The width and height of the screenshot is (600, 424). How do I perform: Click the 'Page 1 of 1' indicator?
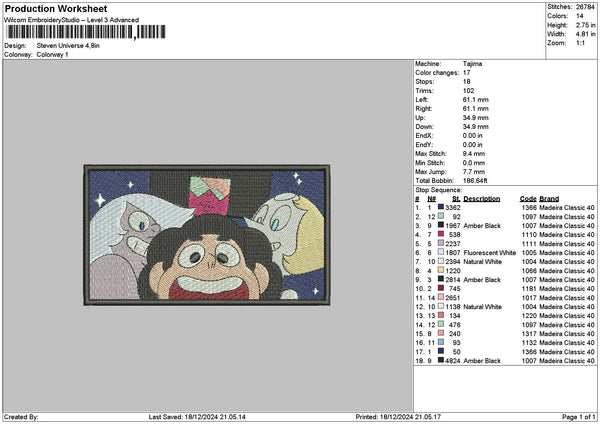pyautogui.click(x=579, y=417)
